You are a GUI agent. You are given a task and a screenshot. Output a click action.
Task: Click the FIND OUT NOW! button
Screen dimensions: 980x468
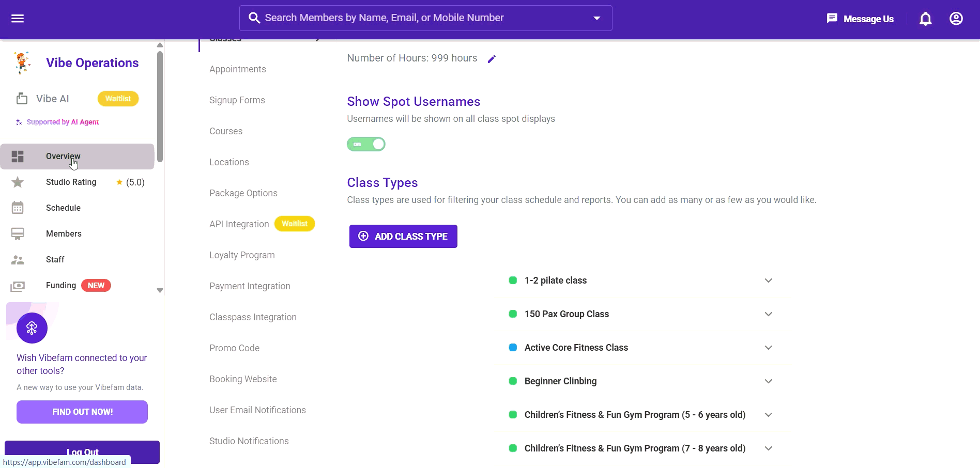82,412
